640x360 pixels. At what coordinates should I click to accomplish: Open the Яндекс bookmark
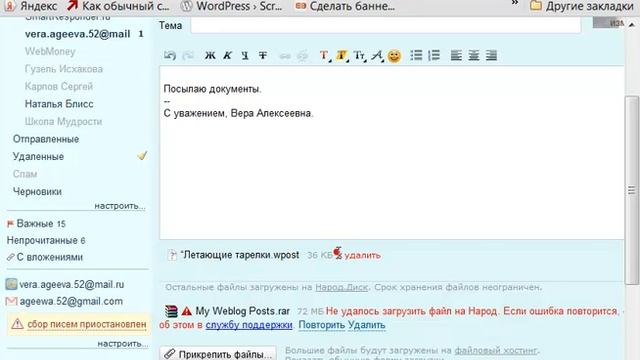click(31, 6)
